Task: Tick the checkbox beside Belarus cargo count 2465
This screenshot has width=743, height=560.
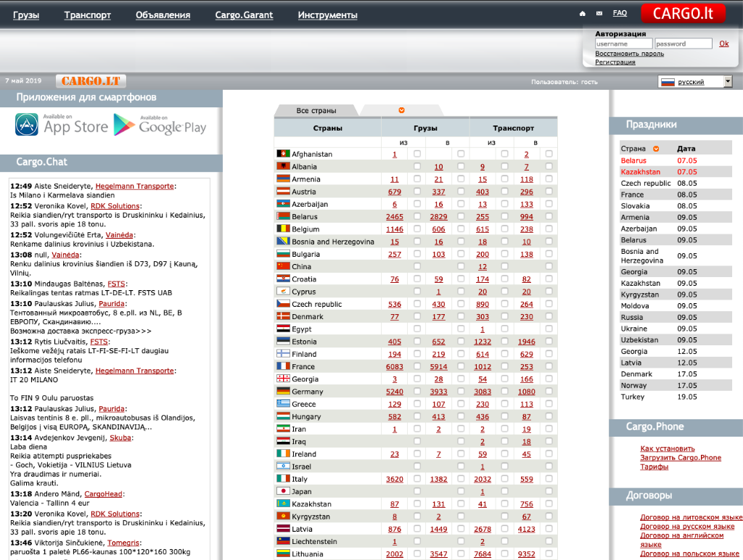Action: pos(417,216)
